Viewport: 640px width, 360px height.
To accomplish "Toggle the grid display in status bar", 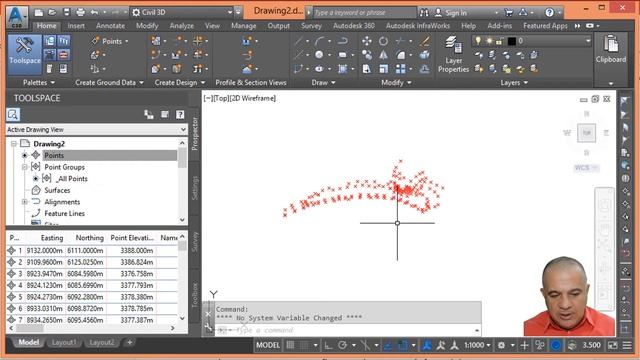I will (x=290, y=345).
